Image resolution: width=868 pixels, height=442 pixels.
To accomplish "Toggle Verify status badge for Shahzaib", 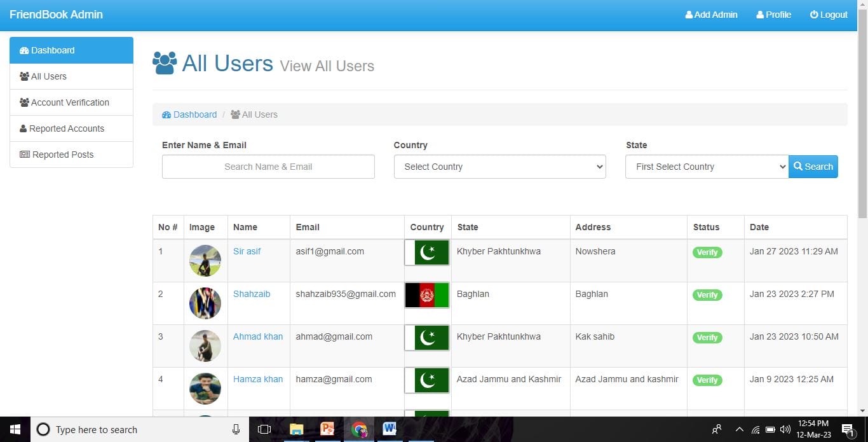I will coord(707,295).
